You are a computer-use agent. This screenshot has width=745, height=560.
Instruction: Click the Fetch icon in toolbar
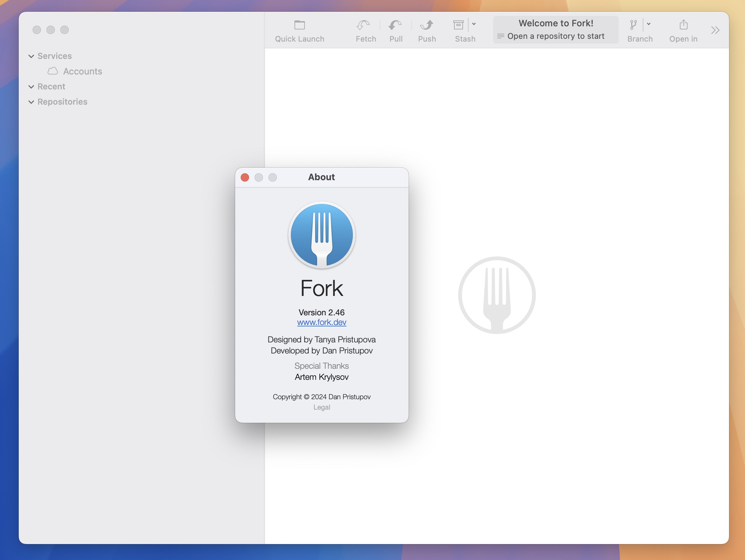point(365,29)
